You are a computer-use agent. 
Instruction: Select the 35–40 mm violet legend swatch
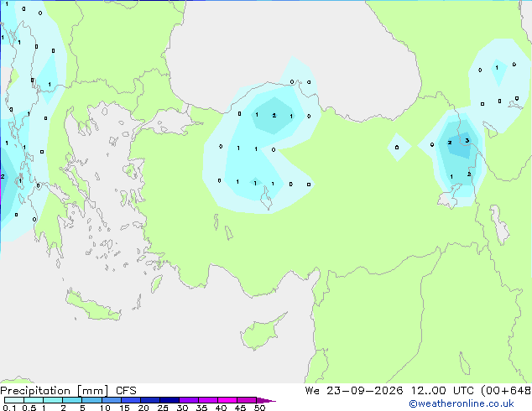208,400
